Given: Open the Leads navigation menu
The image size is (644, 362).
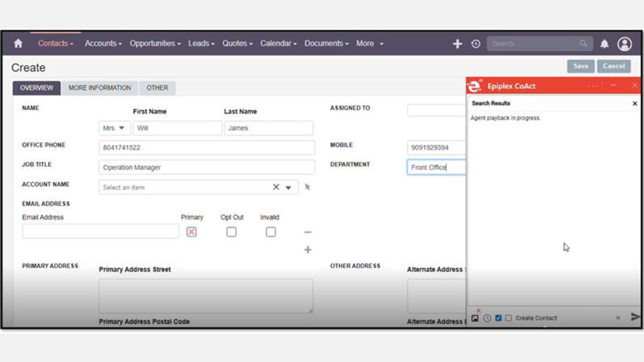Looking at the screenshot, I should (x=201, y=44).
